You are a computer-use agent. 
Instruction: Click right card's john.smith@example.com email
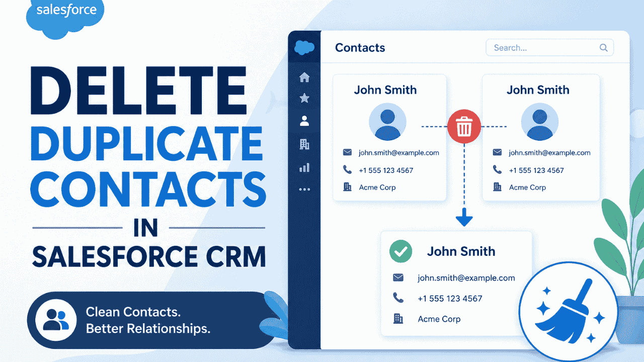pyautogui.click(x=549, y=153)
